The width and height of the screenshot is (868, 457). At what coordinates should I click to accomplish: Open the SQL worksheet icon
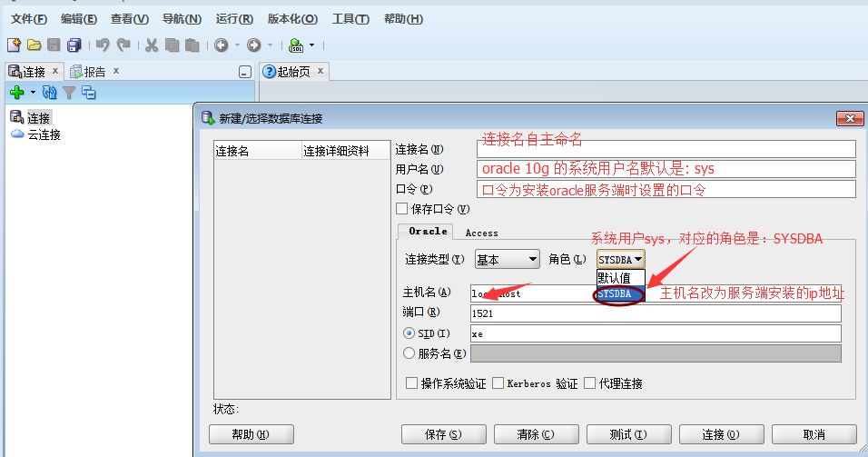pos(296,45)
